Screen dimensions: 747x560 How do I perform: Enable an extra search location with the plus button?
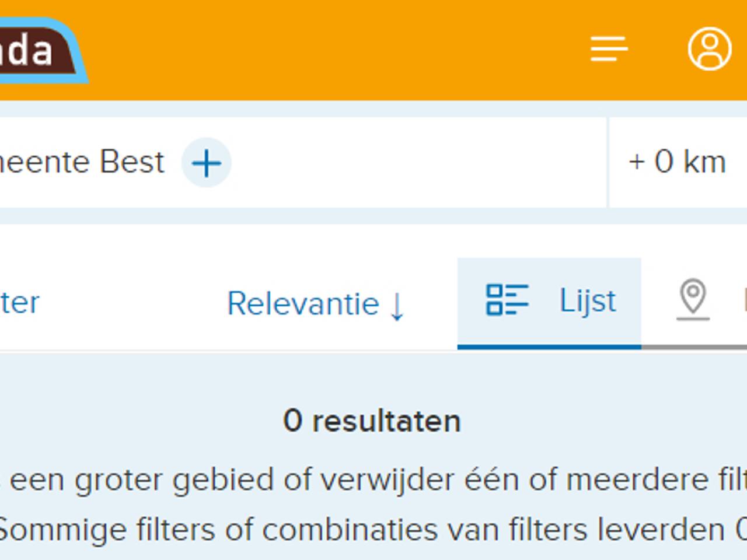point(206,162)
